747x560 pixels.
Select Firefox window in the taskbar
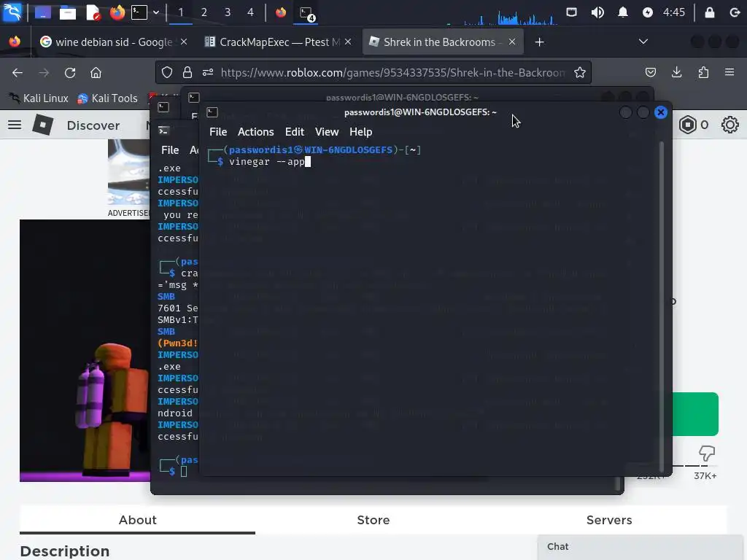(281, 12)
